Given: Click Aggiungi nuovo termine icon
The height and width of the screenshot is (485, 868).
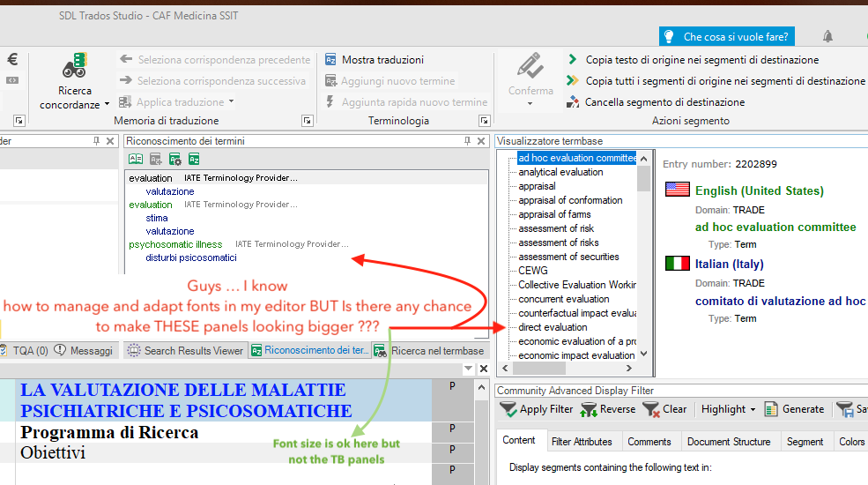Looking at the screenshot, I should tap(330, 81).
